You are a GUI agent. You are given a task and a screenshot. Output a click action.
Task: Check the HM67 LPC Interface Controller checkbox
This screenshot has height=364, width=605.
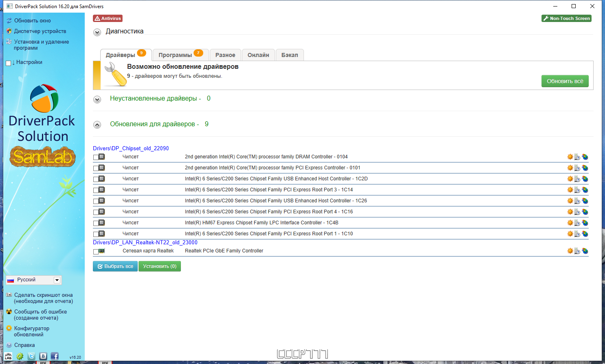(96, 223)
